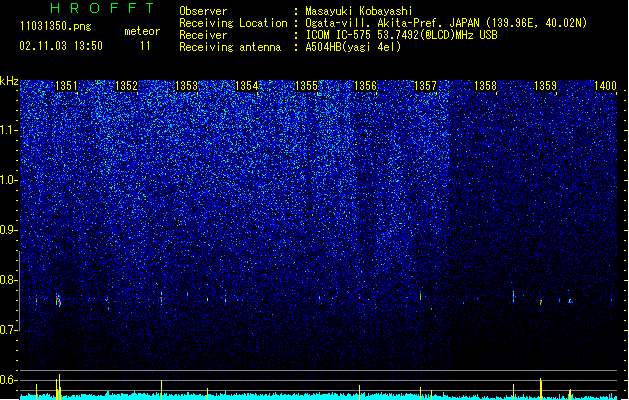Click the Receiving antenna label
The image size is (629, 400).
coord(230,47)
